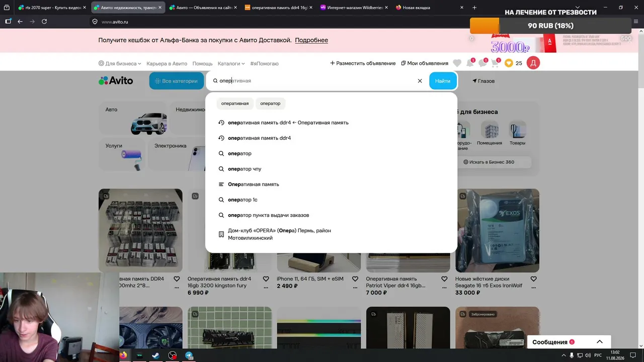Open "Карьера в Авито" link
644x362 pixels.
coord(167,64)
